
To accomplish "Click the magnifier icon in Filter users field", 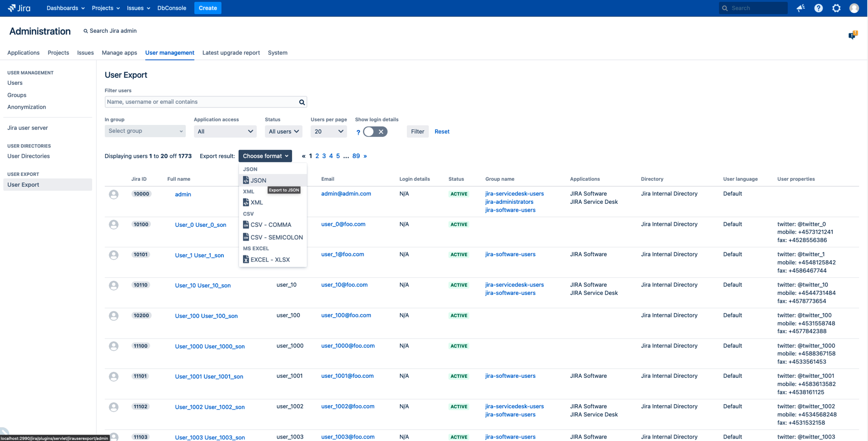I will tap(302, 102).
